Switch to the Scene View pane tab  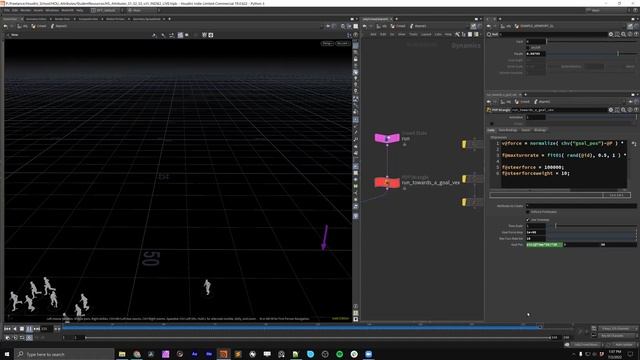(x=11, y=19)
